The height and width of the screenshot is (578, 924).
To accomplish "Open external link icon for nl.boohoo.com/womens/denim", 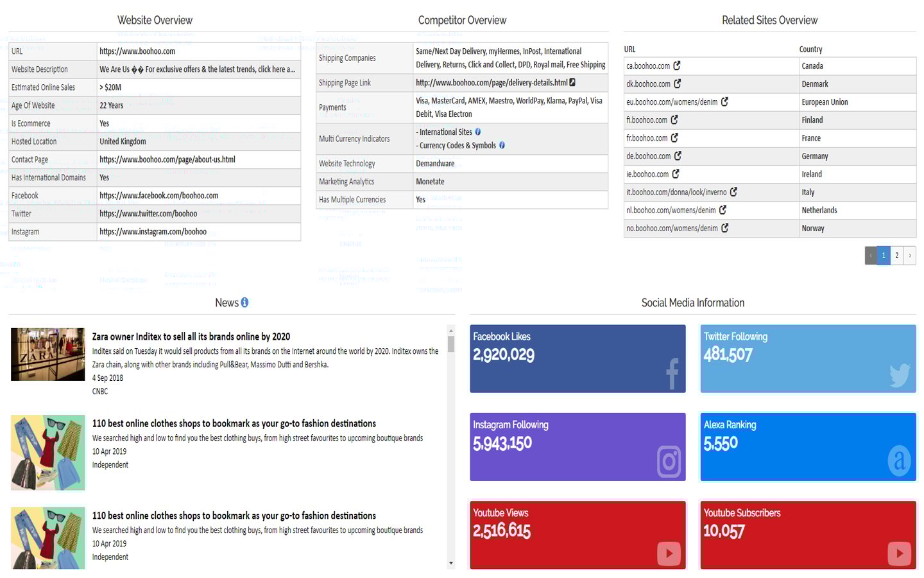I will [723, 209].
